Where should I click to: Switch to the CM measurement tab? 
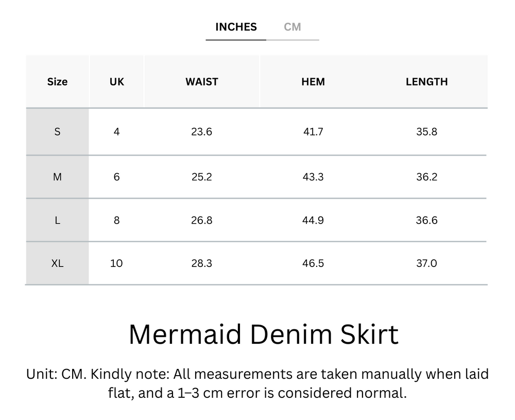[x=293, y=27]
